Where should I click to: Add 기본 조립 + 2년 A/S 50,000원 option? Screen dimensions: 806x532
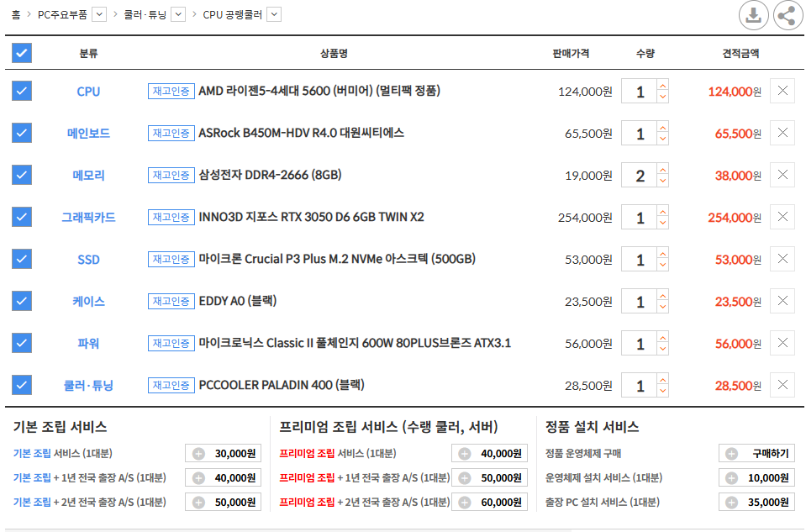click(x=223, y=502)
